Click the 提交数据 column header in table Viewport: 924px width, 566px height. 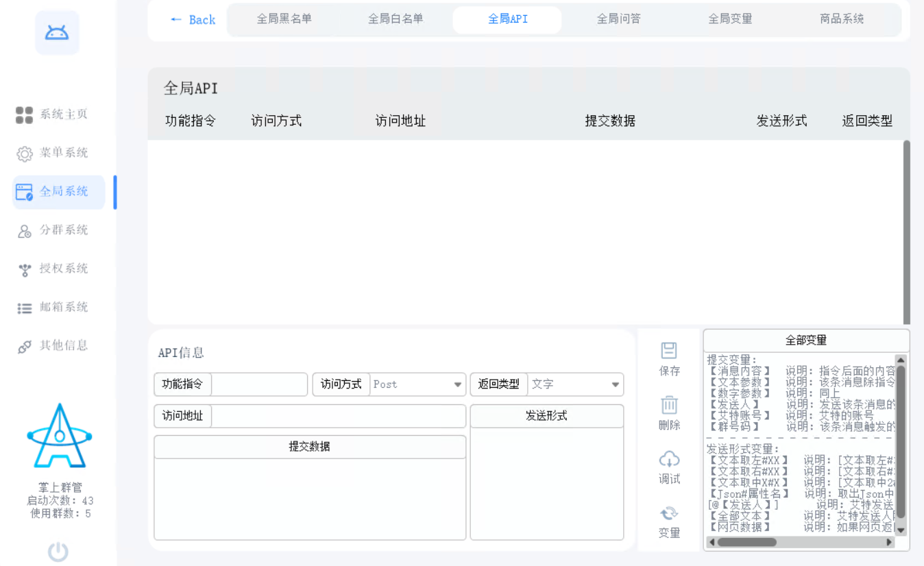coord(610,121)
